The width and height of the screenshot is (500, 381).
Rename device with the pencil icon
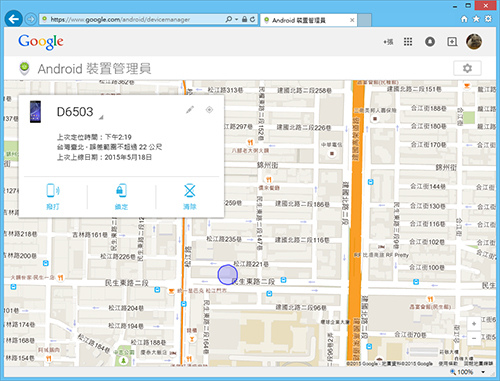coord(190,110)
